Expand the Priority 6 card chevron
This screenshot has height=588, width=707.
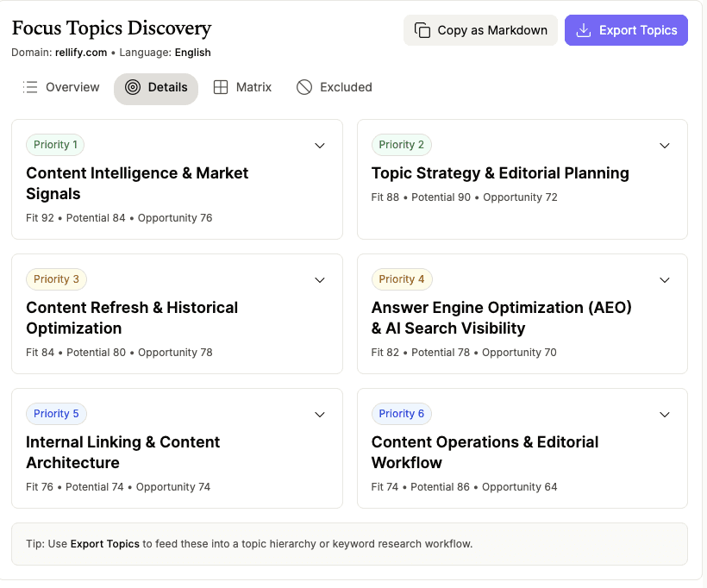point(665,415)
